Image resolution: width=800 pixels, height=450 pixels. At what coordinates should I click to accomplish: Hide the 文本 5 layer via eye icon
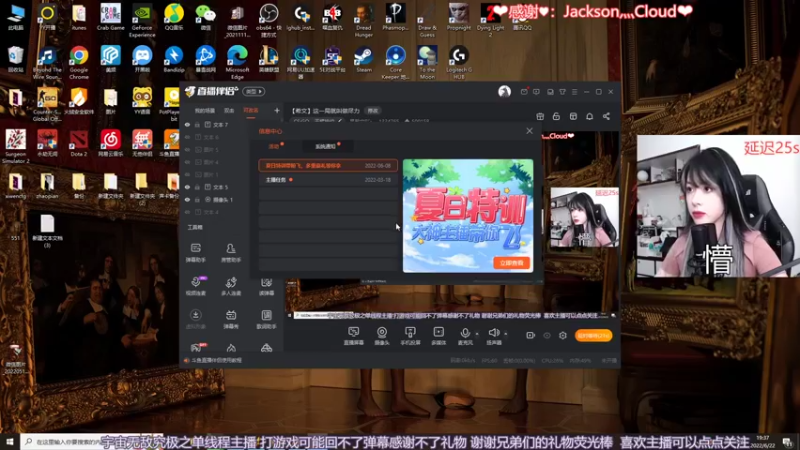pyautogui.click(x=187, y=187)
